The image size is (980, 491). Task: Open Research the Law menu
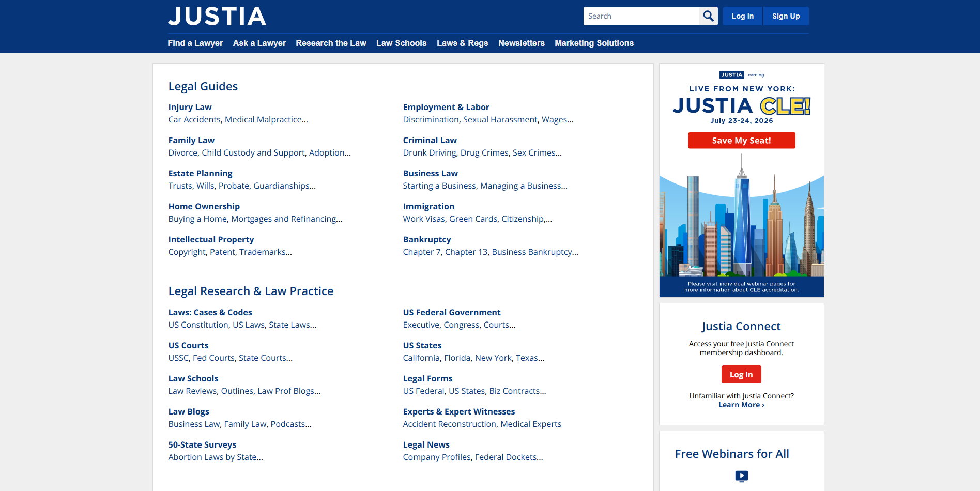click(x=331, y=43)
